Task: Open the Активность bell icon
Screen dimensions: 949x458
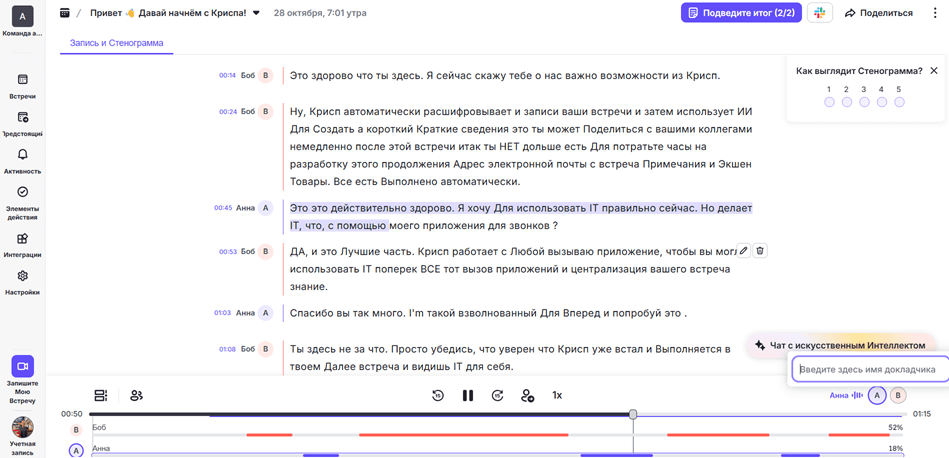Action: tap(22, 160)
